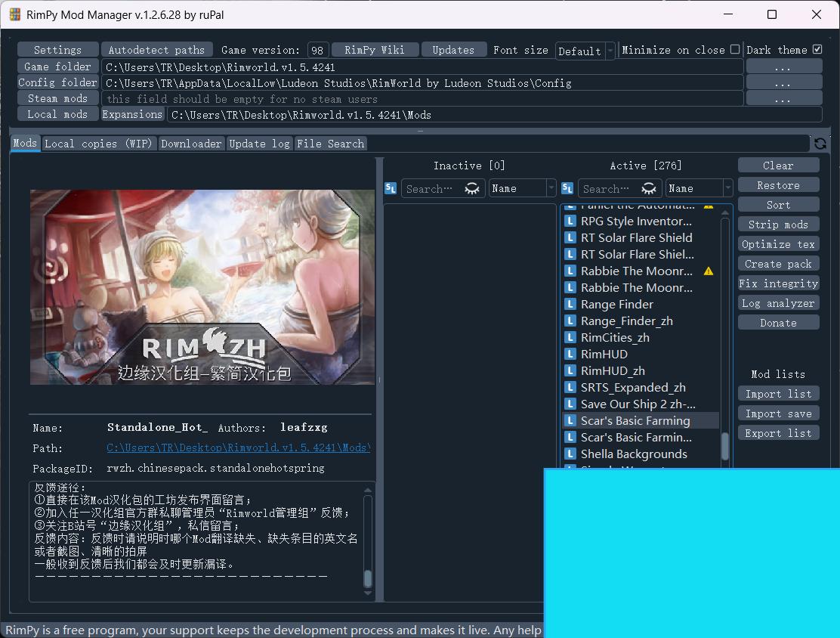Click the L icon beside Scar's Basic Farming
Image resolution: width=840 pixels, height=638 pixels.
(x=570, y=421)
